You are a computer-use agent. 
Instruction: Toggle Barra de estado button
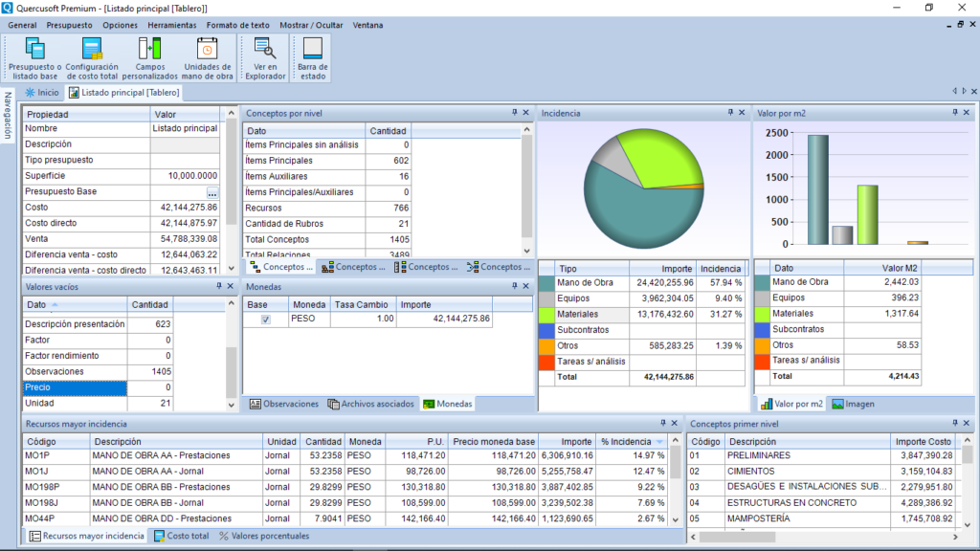coord(313,58)
